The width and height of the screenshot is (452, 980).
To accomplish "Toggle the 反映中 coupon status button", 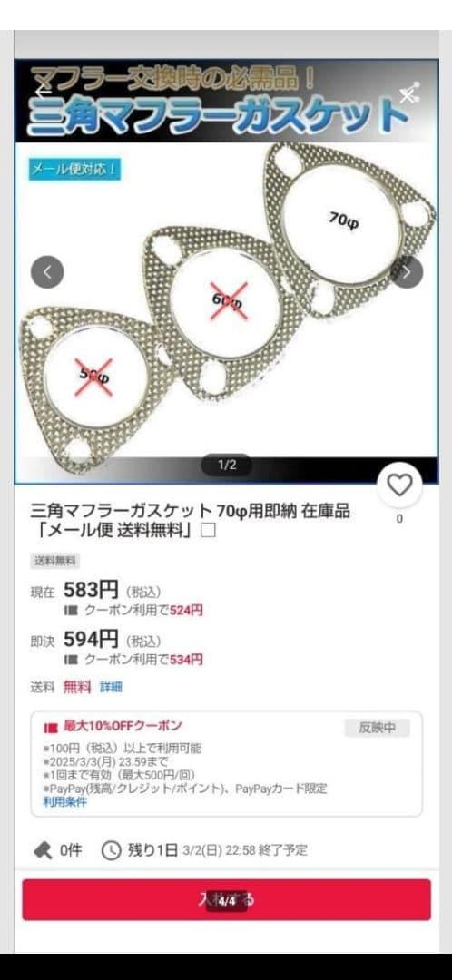I will [x=377, y=728].
